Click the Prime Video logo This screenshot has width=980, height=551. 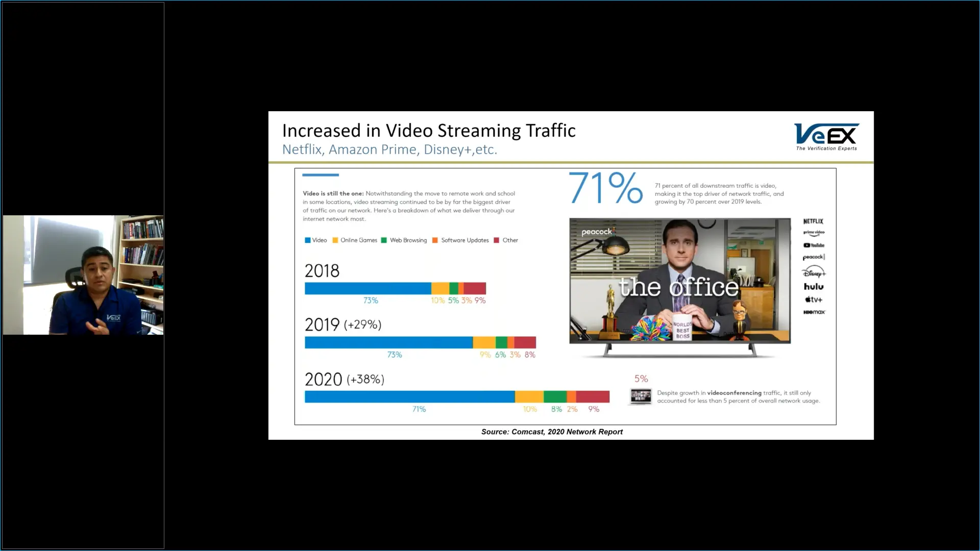(x=814, y=233)
